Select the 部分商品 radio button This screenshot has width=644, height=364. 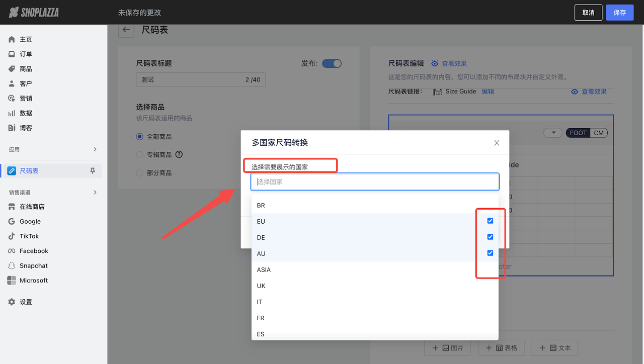(139, 172)
